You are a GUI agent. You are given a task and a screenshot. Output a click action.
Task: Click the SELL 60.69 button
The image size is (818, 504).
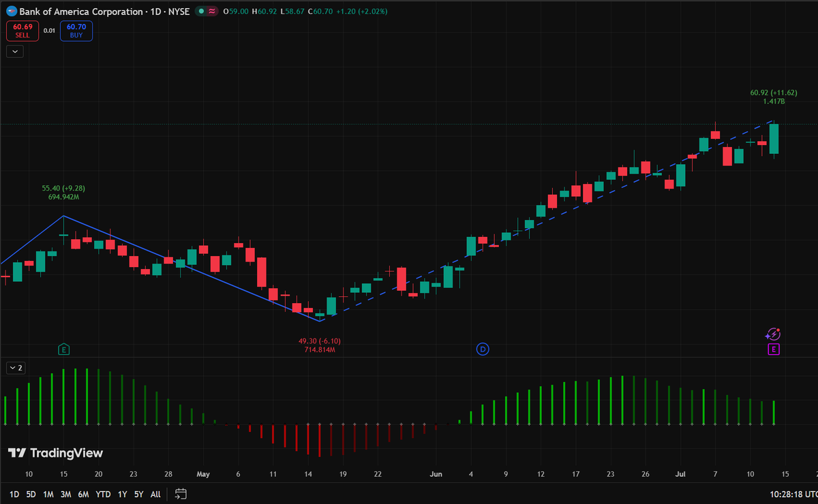tap(22, 31)
